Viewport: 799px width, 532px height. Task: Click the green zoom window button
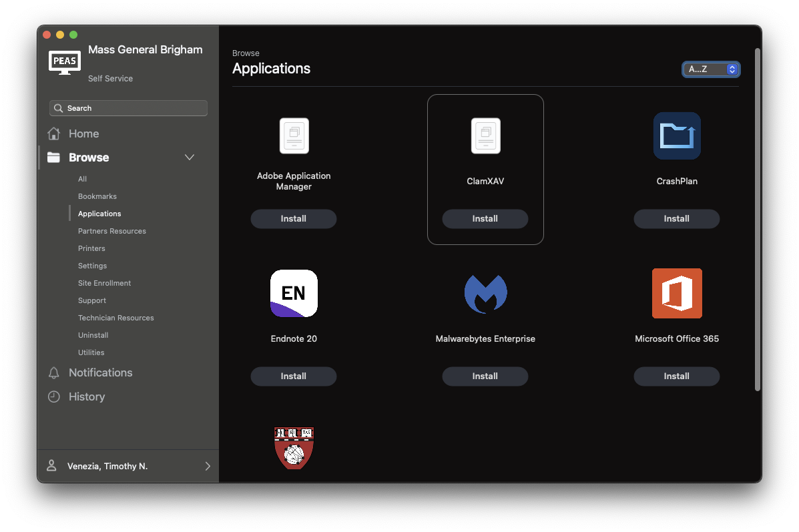point(73,35)
